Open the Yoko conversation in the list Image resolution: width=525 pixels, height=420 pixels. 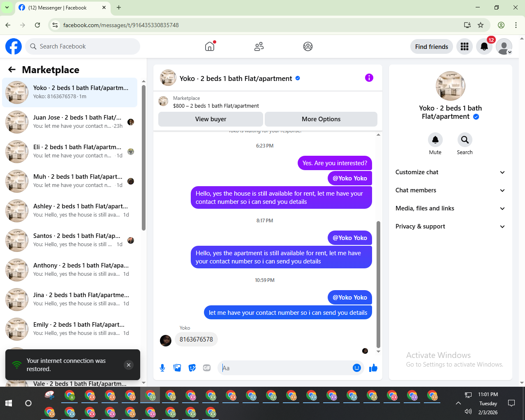[x=70, y=92]
